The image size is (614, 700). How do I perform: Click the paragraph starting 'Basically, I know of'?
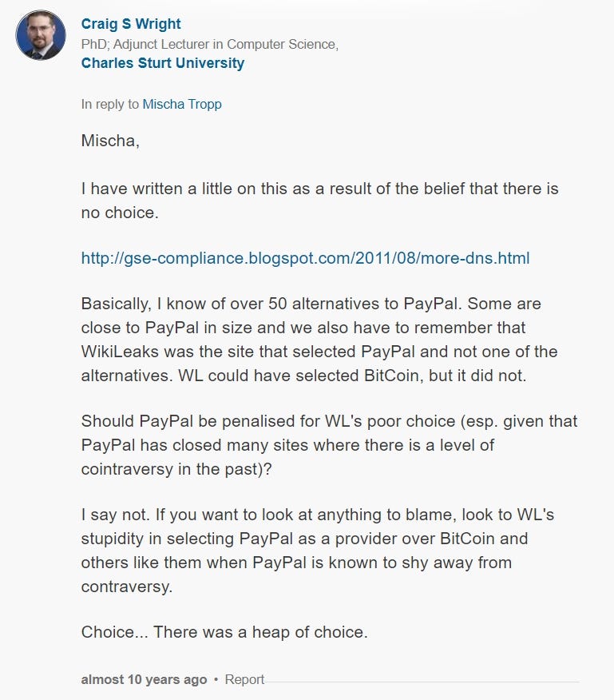click(x=319, y=340)
